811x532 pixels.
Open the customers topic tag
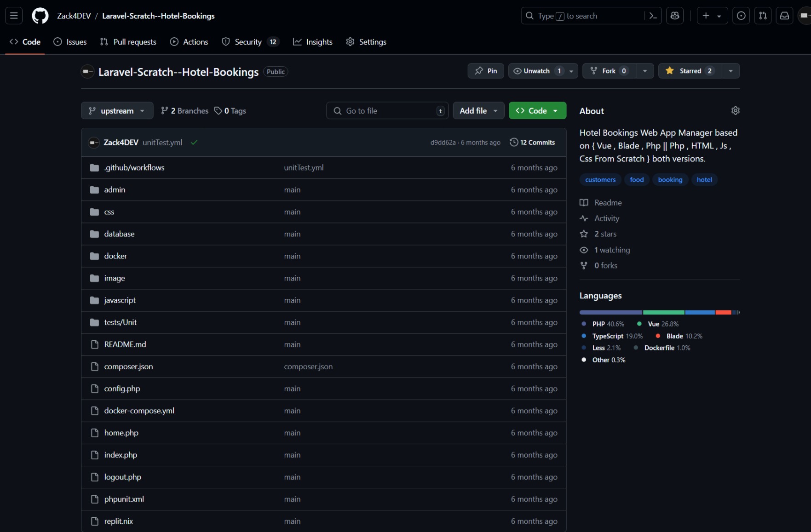pyautogui.click(x=600, y=180)
